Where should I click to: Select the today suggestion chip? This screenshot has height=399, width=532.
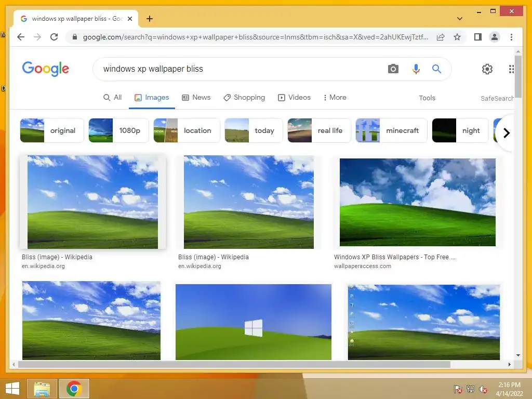[254, 130]
